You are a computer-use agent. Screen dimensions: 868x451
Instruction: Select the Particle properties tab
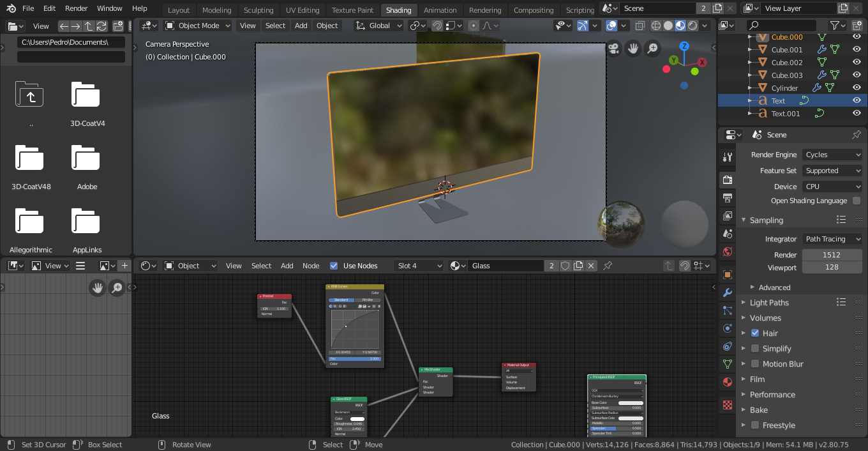pyautogui.click(x=727, y=310)
